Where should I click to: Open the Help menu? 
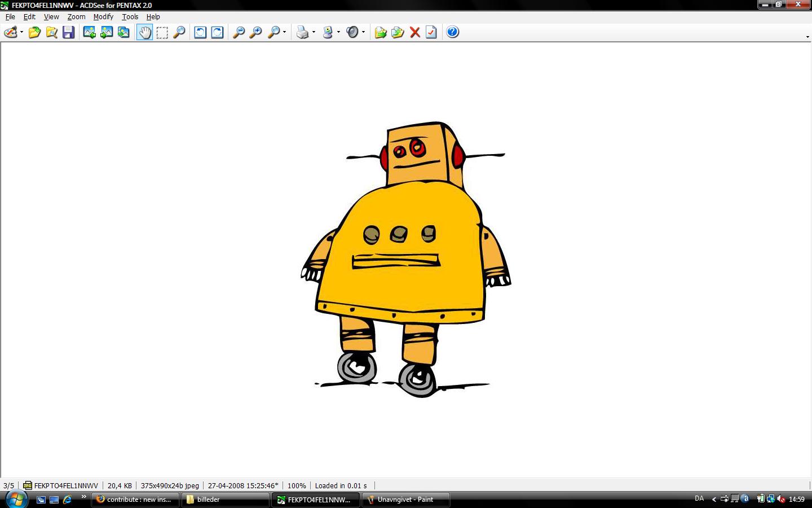[153, 17]
